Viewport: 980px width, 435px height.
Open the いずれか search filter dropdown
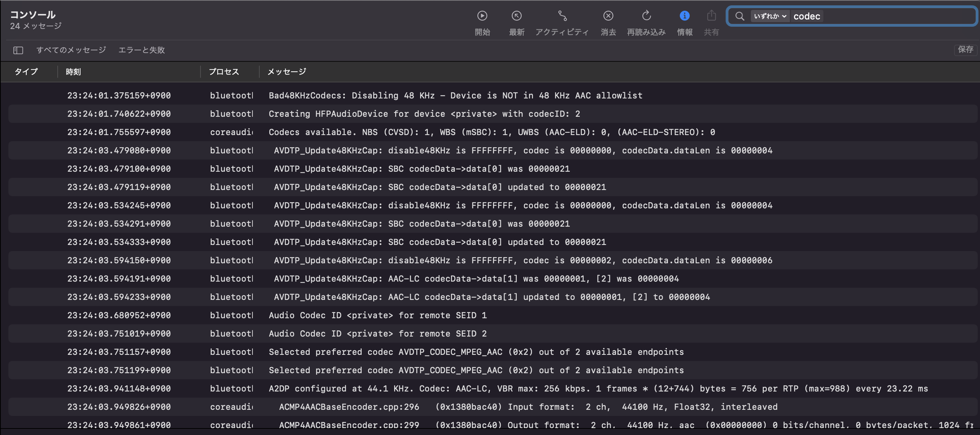770,16
